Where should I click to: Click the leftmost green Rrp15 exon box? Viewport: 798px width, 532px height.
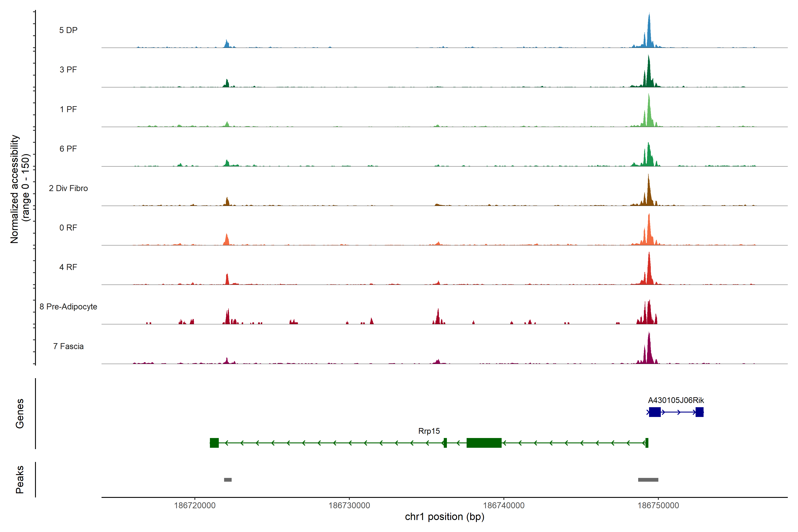pyautogui.click(x=214, y=443)
